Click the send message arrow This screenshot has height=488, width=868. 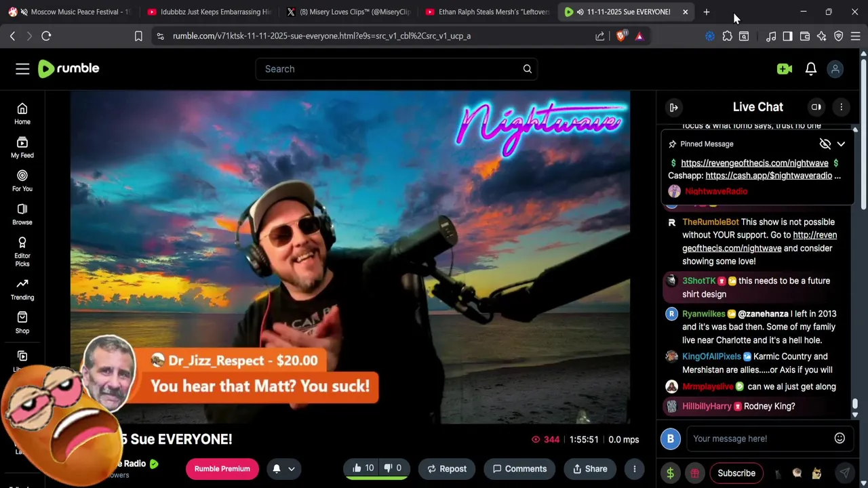coord(844,473)
